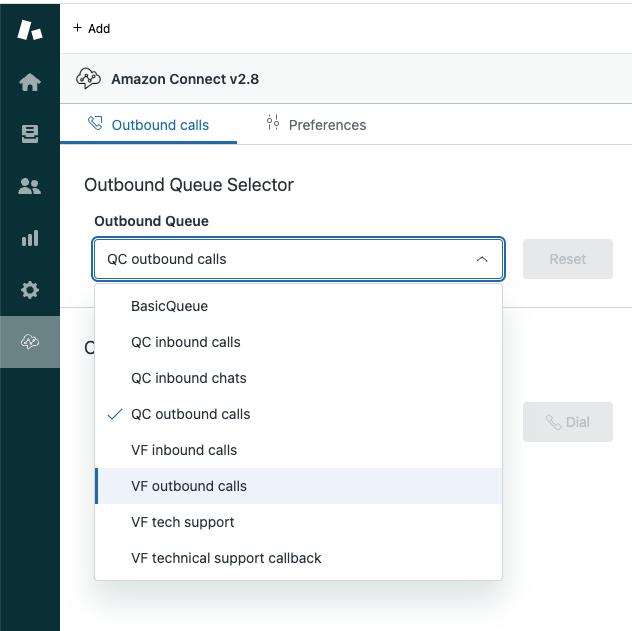This screenshot has width=632, height=631.
Task: Select the Amazon Connect sidebar app icon
Action: point(30,342)
